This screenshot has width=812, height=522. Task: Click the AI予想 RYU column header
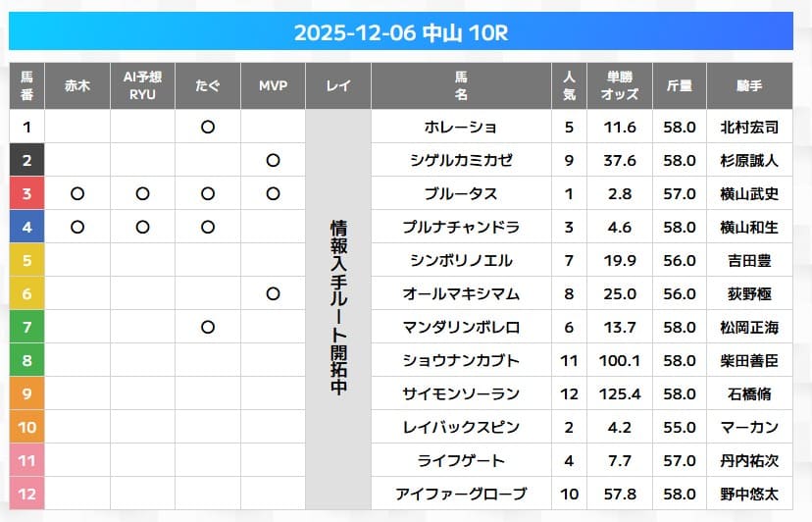pyautogui.click(x=142, y=85)
